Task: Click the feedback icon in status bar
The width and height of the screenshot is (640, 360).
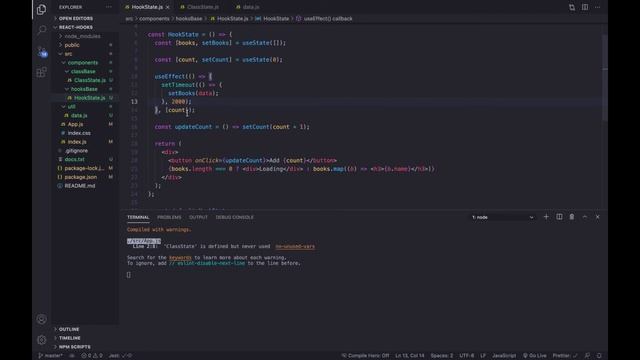Action: 587,356
